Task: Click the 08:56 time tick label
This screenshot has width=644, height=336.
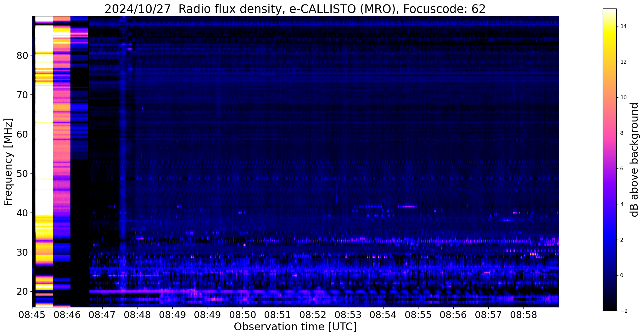Action: [x=453, y=315]
